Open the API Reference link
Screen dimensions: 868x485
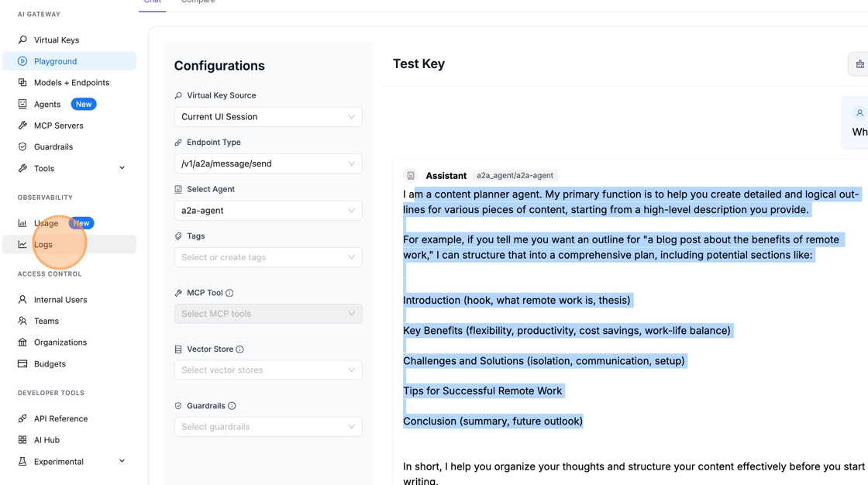point(60,418)
